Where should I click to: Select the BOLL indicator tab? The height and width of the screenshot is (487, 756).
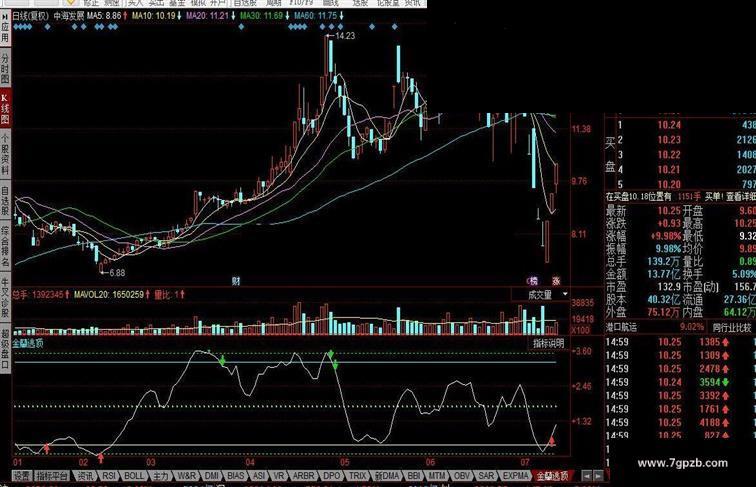click(x=134, y=476)
